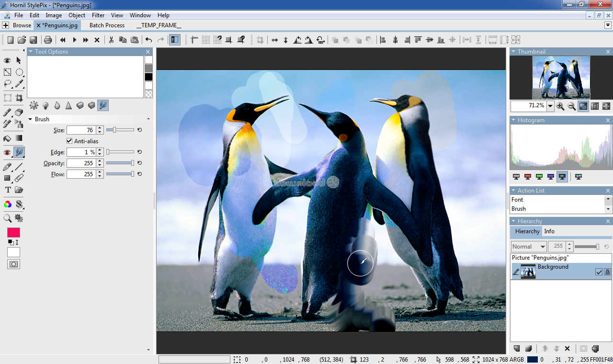613x364 pixels.
Task: Click the Print icon in toolbar
Action: [48, 40]
